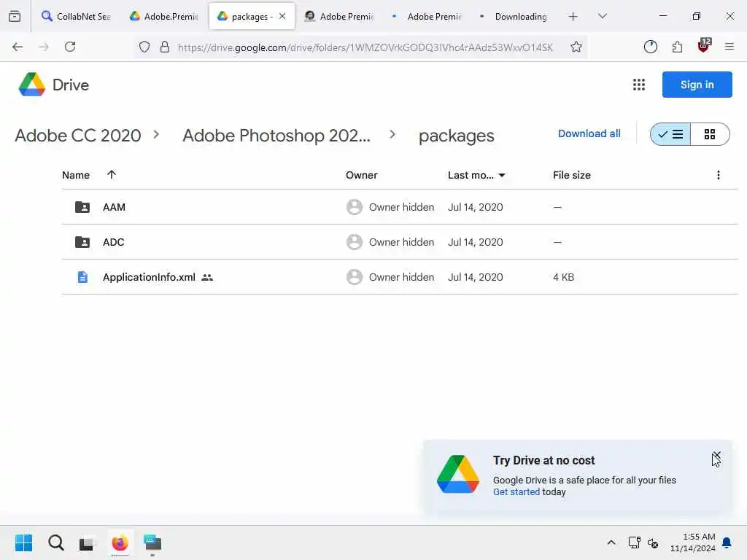This screenshot has height=560, width=747.
Task: Click the AAM shared folder icon
Action: tap(82, 207)
